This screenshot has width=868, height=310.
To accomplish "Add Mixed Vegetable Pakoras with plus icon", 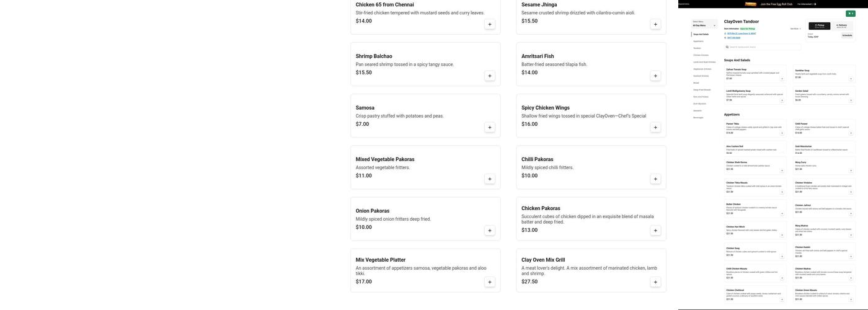I will click(x=490, y=179).
